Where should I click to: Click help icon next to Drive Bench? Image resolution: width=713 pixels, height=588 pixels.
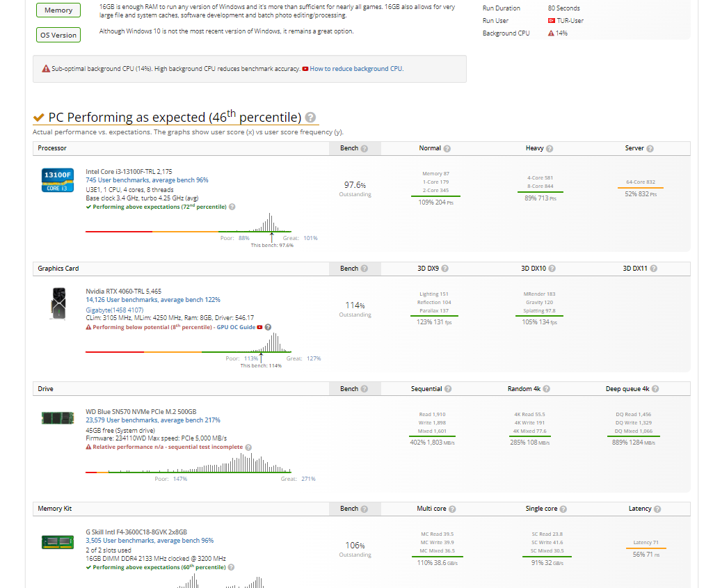(x=364, y=389)
